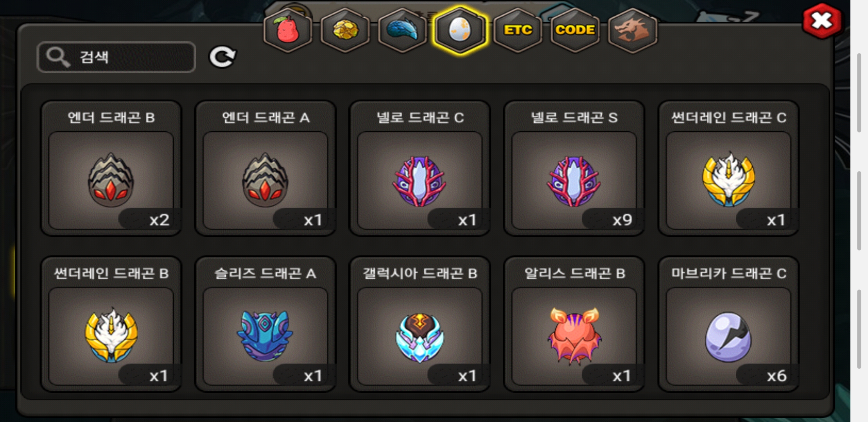The image size is (868, 422).
Task: Select the 엔더 드래곤 A egg
Action: coord(265,168)
